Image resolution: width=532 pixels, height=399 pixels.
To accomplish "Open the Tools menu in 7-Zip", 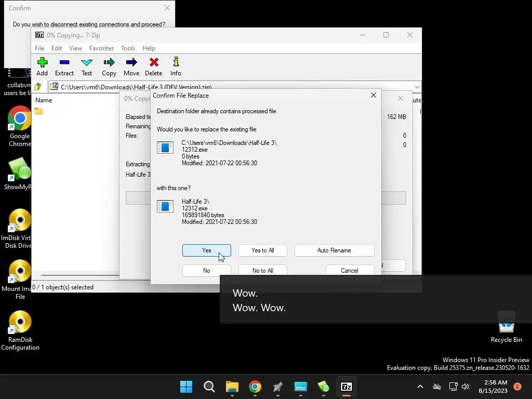I will [128, 48].
